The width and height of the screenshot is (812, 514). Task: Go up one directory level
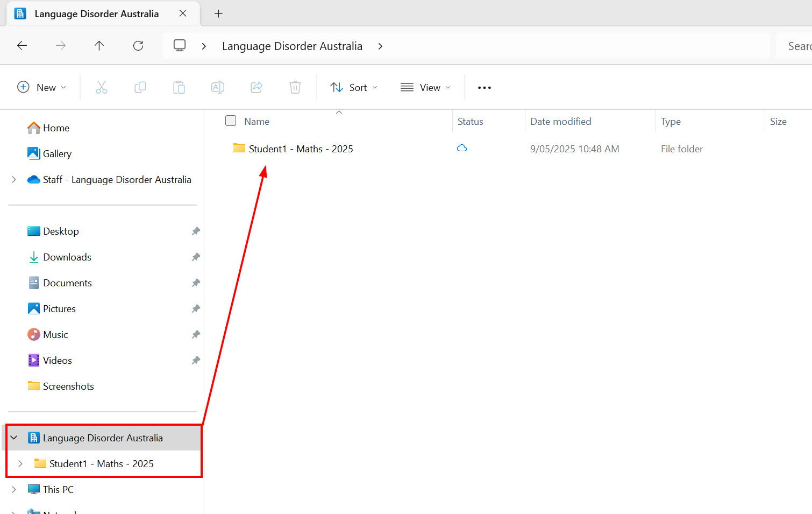(x=99, y=46)
